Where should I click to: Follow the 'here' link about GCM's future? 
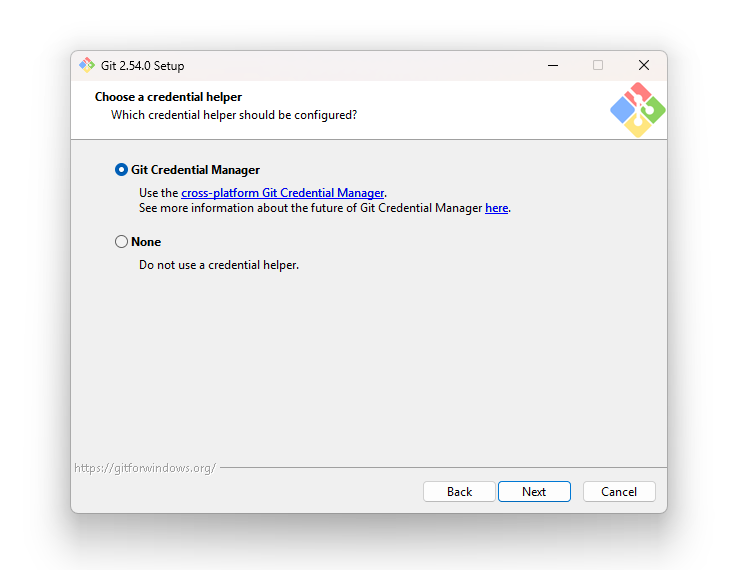point(496,208)
